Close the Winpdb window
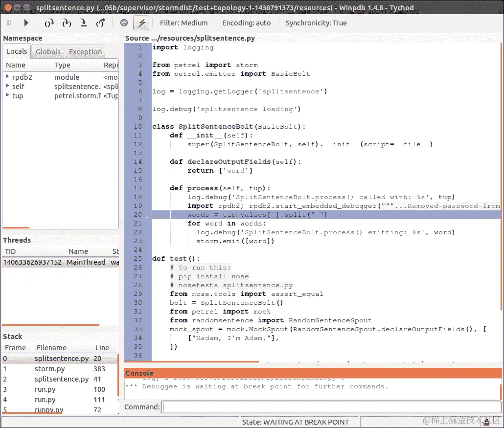The width and height of the screenshot is (504, 428). [8, 7]
